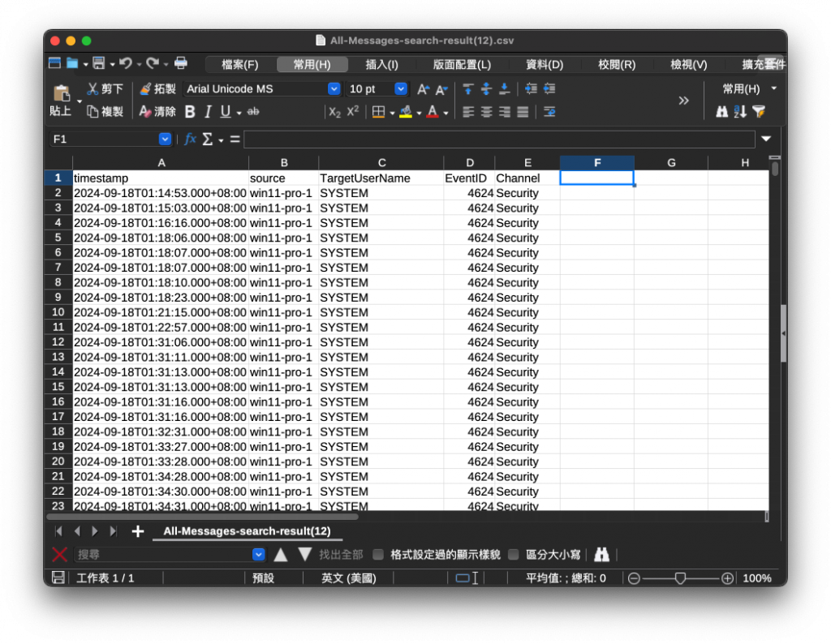Click the Print icon in toolbar

181,63
